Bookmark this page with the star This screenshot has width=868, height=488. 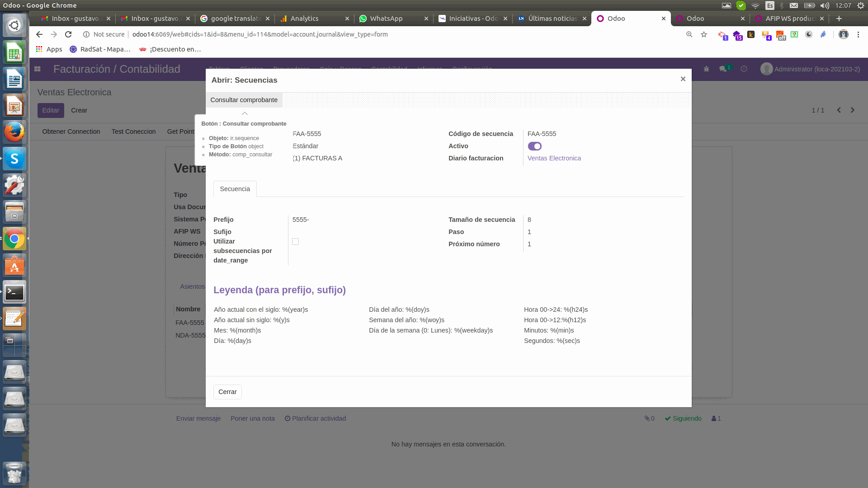704,34
